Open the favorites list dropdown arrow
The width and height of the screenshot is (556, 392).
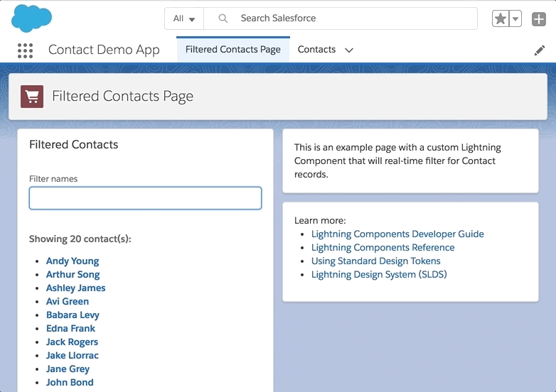515,18
